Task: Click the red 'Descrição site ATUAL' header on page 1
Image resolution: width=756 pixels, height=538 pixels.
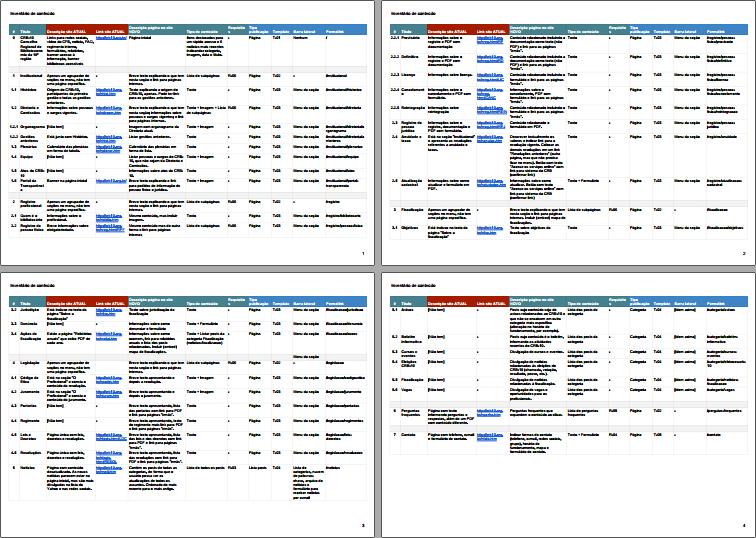Action: click(70, 32)
